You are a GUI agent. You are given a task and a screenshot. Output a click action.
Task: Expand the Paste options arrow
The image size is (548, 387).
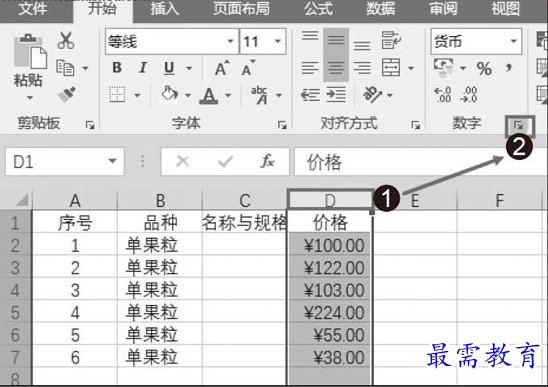pos(30,98)
